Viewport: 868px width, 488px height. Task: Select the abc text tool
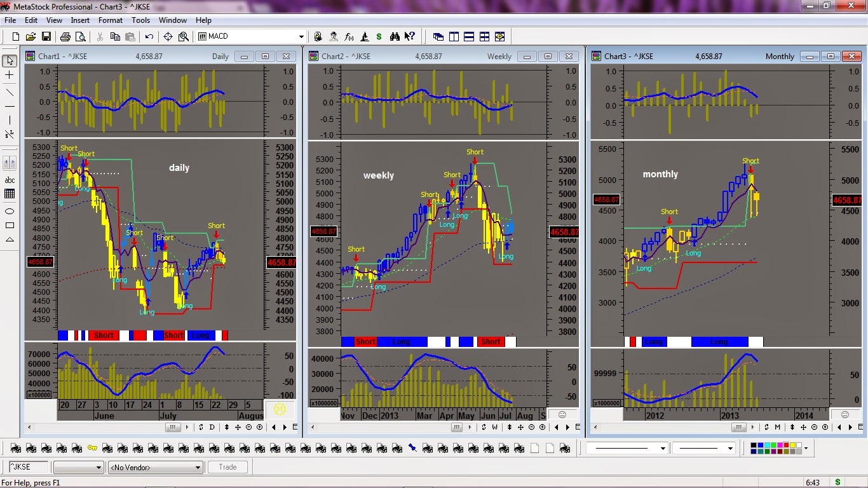[x=10, y=180]
